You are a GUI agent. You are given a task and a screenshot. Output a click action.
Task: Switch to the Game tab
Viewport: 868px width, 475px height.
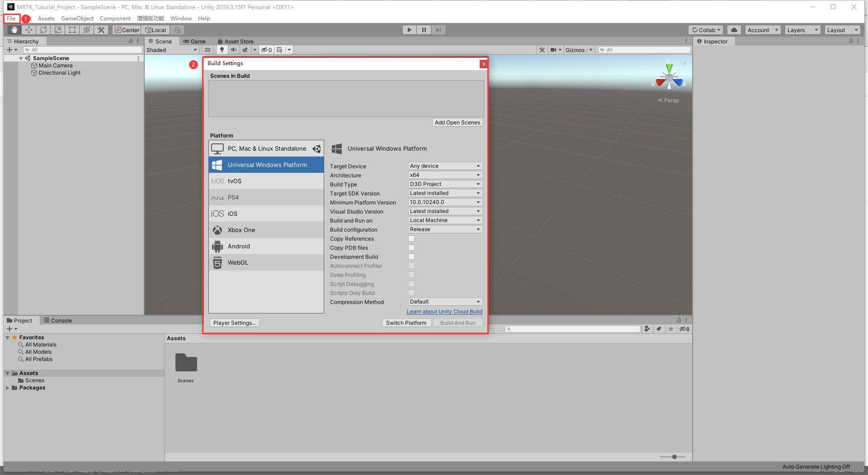(x=194, y=41)
